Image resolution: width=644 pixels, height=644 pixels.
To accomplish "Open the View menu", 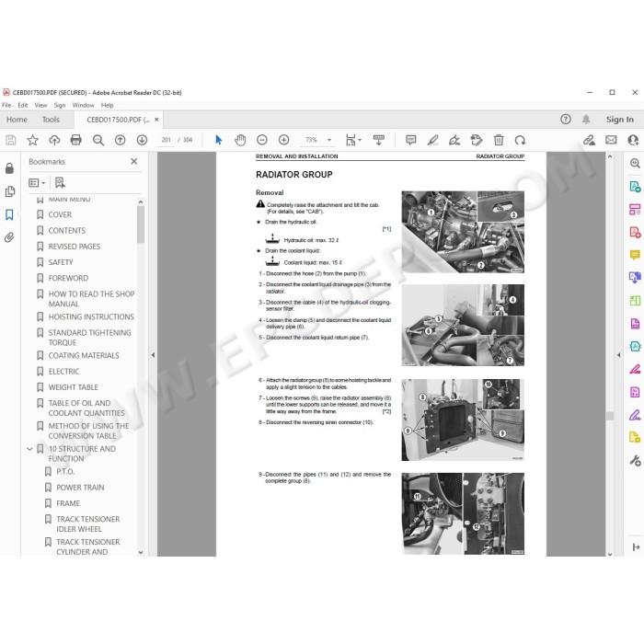I will pyautogui.click(x=40, y=105).
